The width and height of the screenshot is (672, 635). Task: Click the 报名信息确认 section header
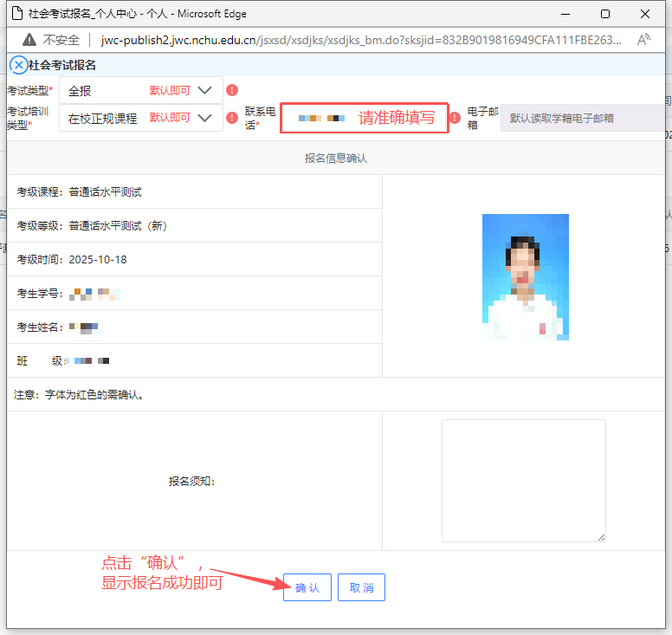[336, 159]
